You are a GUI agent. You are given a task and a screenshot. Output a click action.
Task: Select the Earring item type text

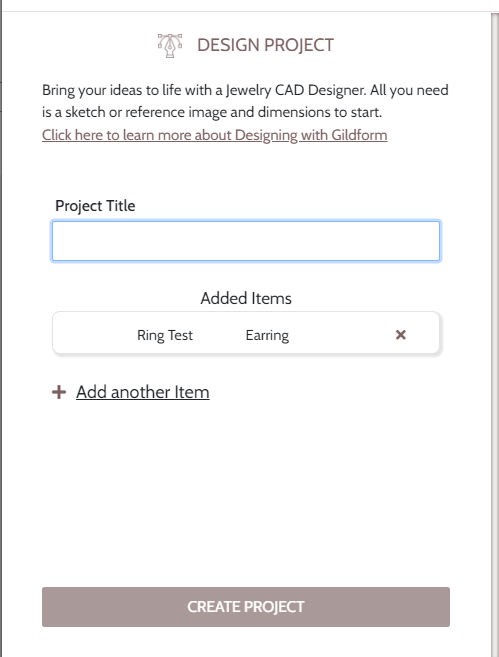click(x=267, y=335)
